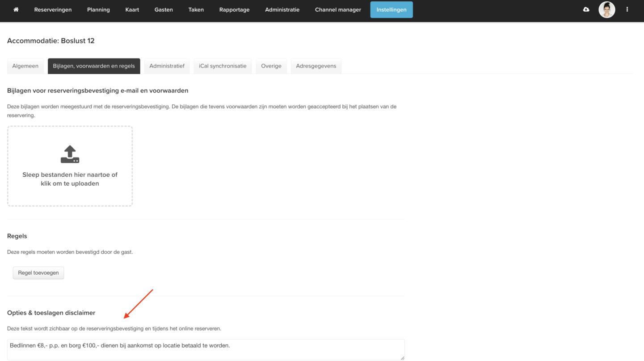Click into the disclaimer text field
Image resolution: width=644 pixels, height=361 pixels.
[206, 349]
